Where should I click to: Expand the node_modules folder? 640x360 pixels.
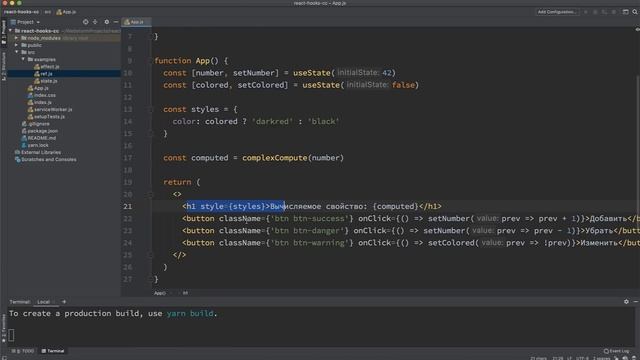pyautogui.click(x=16, y=38)
